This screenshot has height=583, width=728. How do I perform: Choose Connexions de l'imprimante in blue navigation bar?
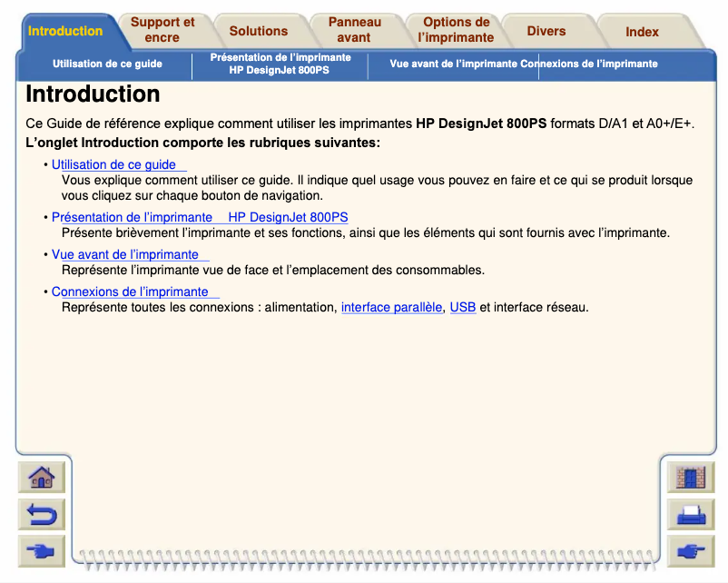(x=599, y=64)
